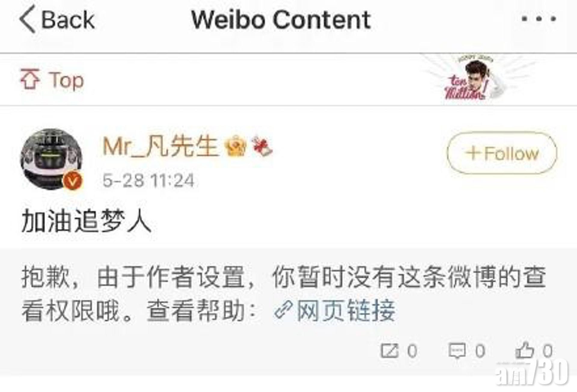This screenshot has width=577, height=392.
Task: Tap the crown membership badge icon
Action: coord(235,147)
